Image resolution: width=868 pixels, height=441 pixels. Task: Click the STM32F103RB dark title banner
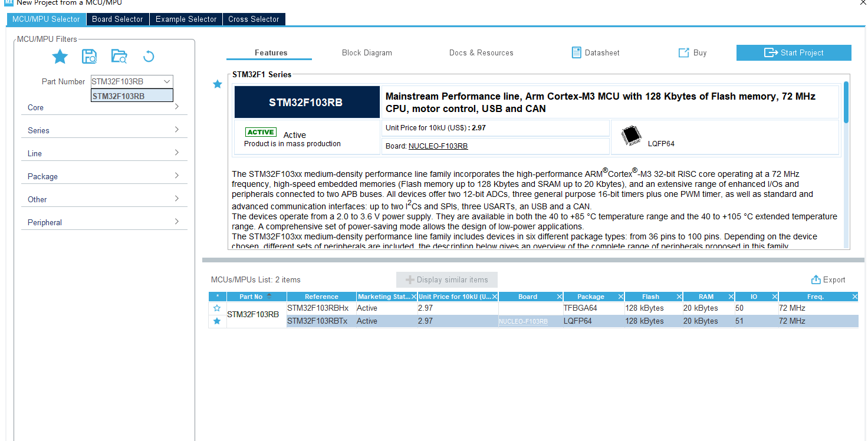click(x=307, y=102)
